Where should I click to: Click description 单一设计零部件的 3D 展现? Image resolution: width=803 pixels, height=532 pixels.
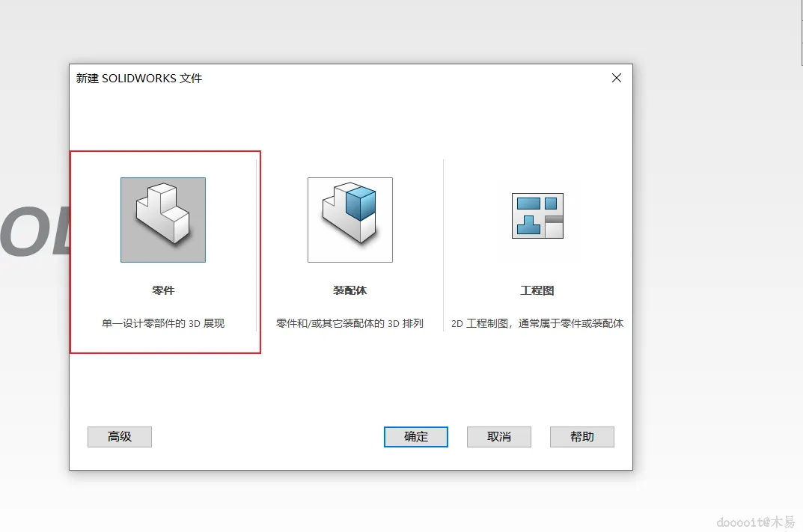[163, 323]
